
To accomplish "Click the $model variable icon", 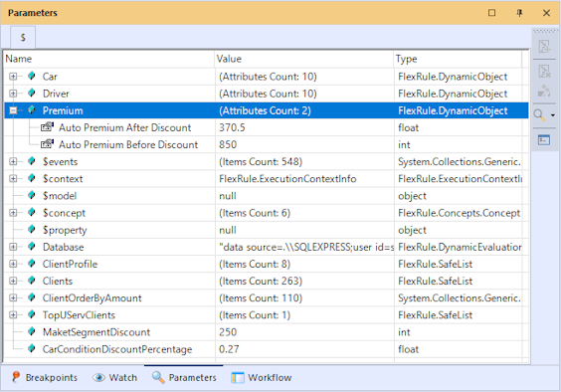I will pos(32,195).
